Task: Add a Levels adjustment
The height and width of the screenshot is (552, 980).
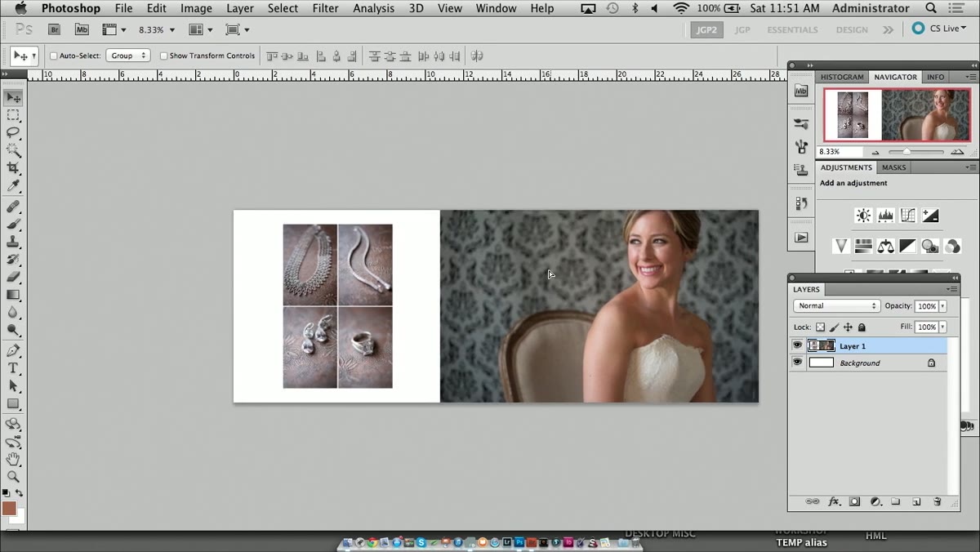Action: click(886, 216)
